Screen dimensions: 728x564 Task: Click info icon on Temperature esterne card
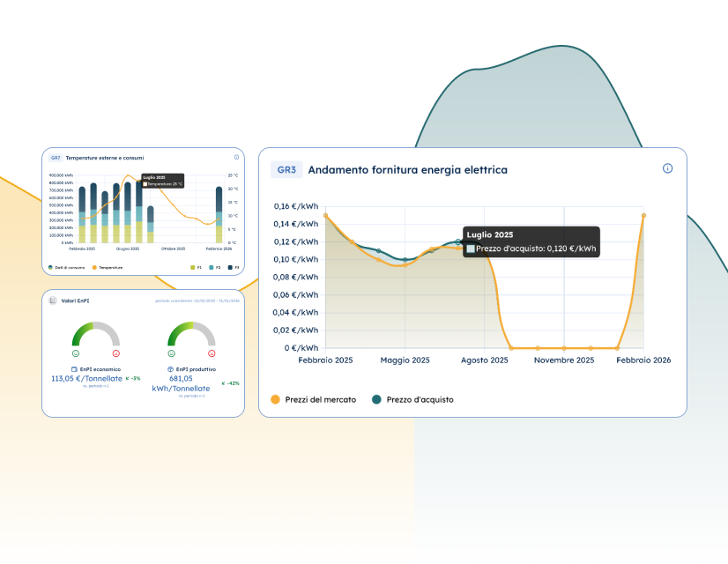pyautogui.click(x=236, y=158)
